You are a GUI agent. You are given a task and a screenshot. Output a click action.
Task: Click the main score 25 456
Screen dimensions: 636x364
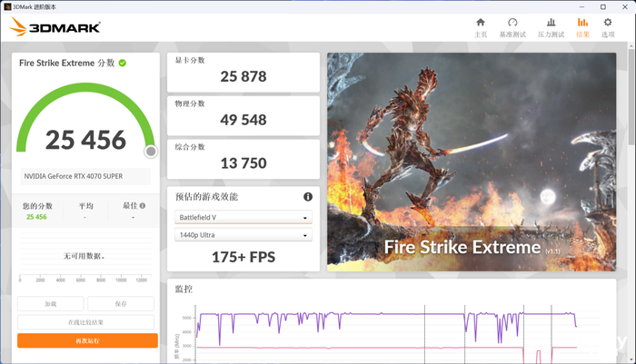click(85, 140)
